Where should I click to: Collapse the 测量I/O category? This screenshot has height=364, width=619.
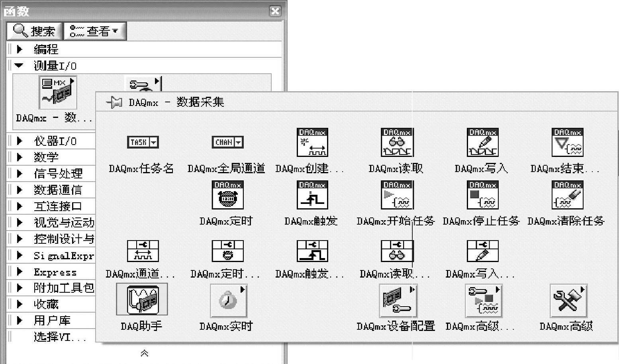pos(19,65)
